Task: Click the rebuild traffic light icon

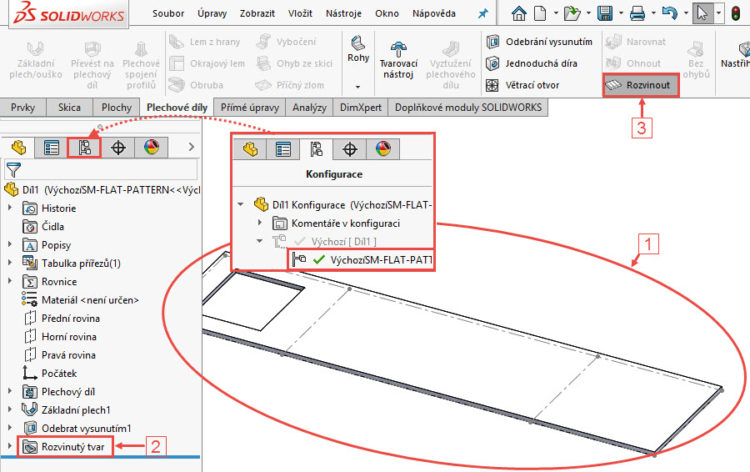Action: [x=737, y=13]
